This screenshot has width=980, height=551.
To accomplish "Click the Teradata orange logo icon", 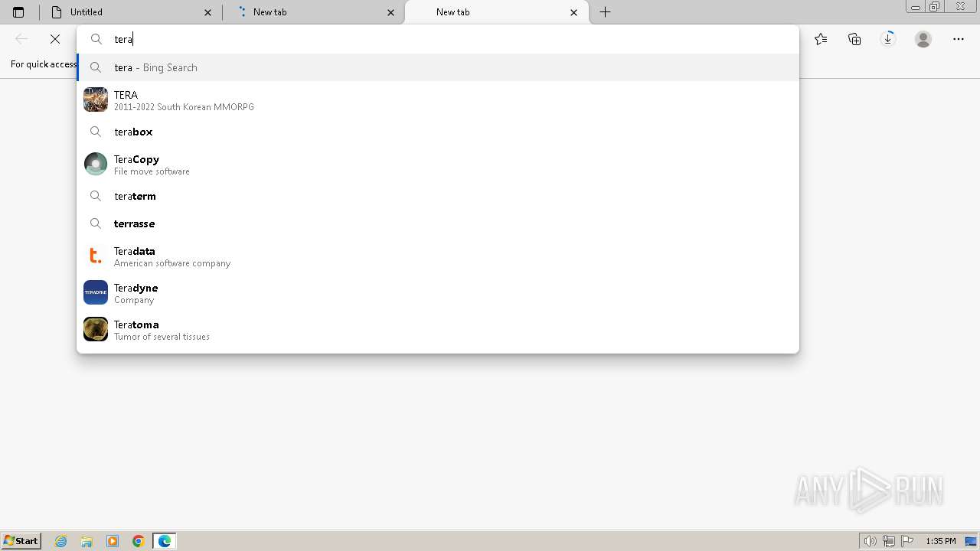I will click(96, 256).
